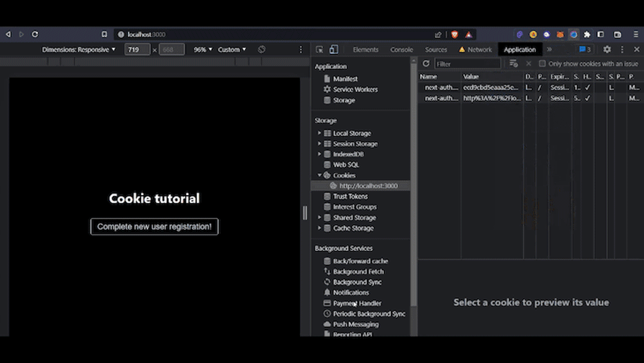Switch to the Console tab
The width and height of the screenshot is (644, 363).
pyautogui.click(x=402, y=50)
